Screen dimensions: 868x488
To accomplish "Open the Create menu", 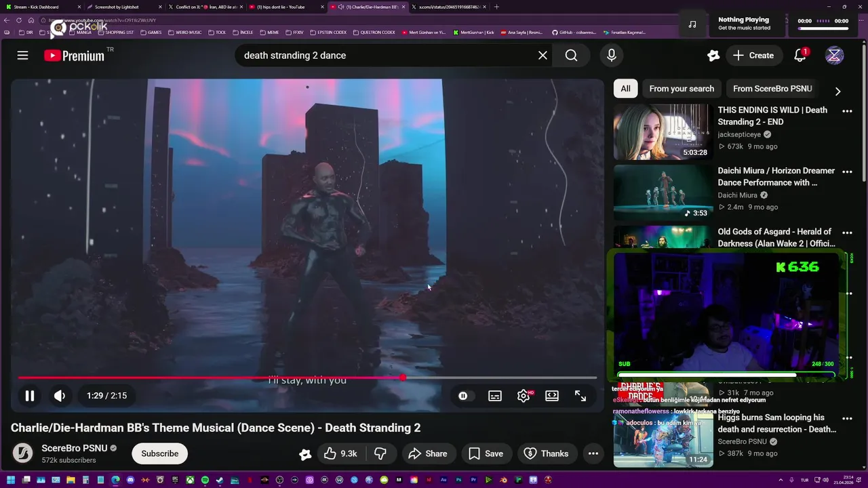I will [x=753, y=56].
